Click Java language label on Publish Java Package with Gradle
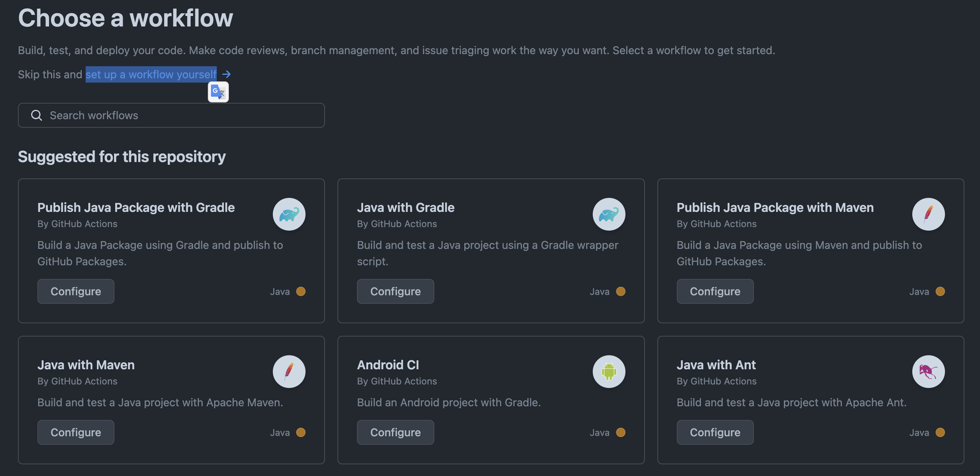The width and height of the screenshot is (980, 476). click(280, 291)
